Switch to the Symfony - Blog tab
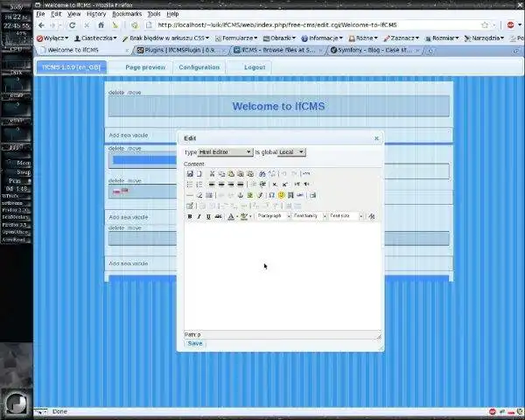This screenshot has width=525, height=420. point(374,50)
